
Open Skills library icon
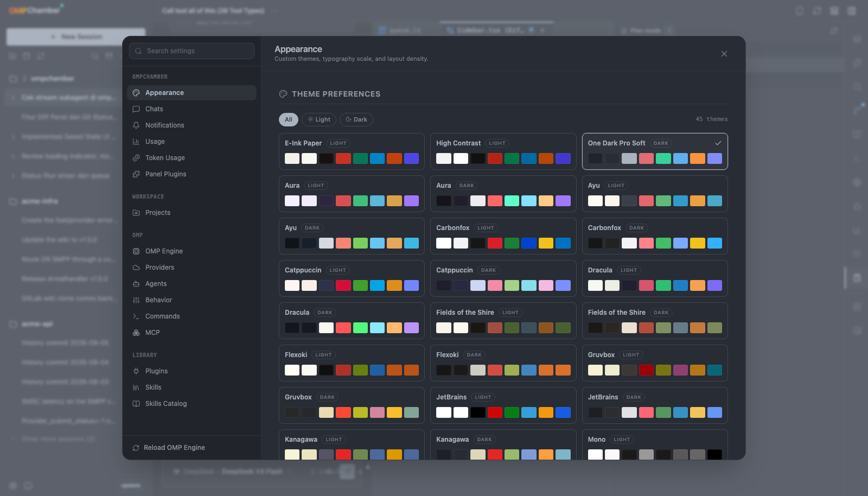pos(136,387)
